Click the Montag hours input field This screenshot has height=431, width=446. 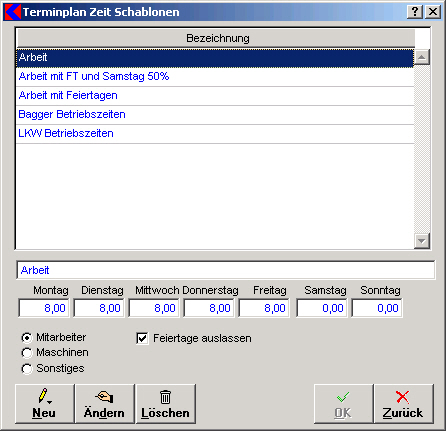44,308
